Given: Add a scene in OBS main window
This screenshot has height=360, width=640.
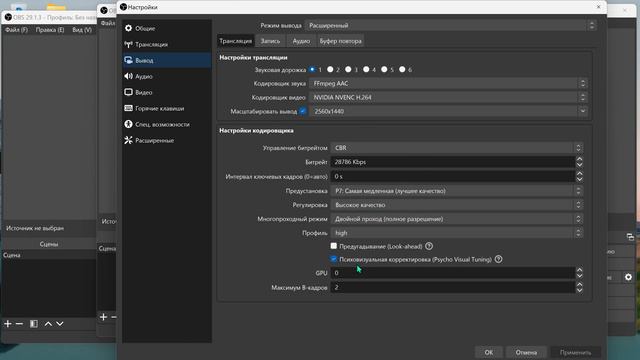Looking at the screenshot, I should 8,324.
